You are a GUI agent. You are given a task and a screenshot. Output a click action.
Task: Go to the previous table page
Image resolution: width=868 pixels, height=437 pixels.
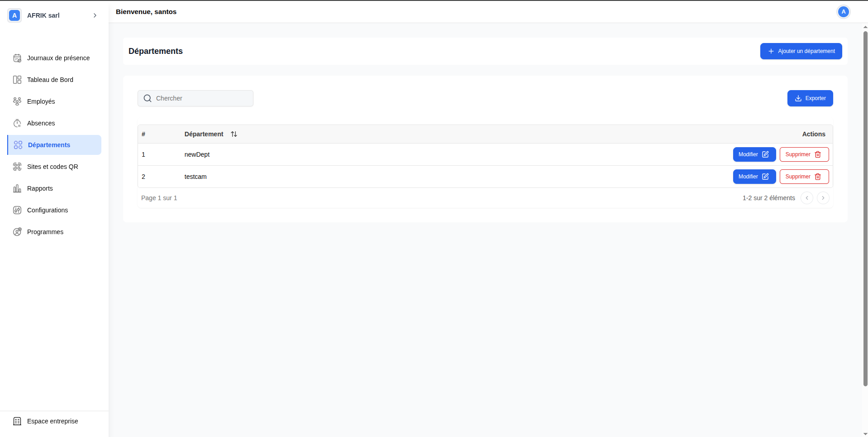click(806, 198)
